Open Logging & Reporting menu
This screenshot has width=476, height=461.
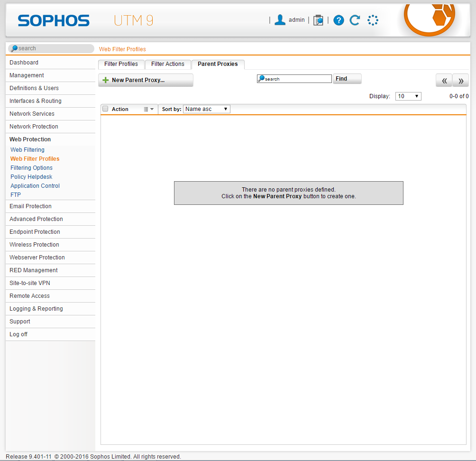tap(50, 309)
